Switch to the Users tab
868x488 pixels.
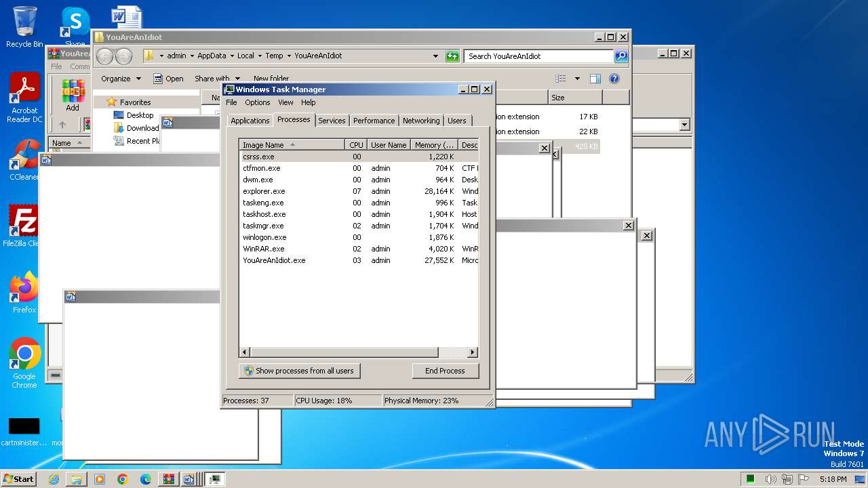point(457,121)
